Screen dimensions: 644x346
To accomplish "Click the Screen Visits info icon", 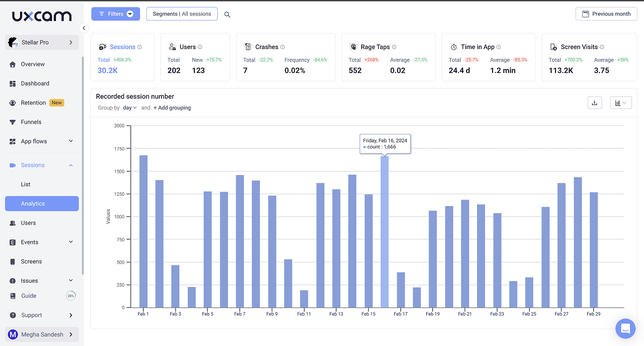I will coord(602,47).
